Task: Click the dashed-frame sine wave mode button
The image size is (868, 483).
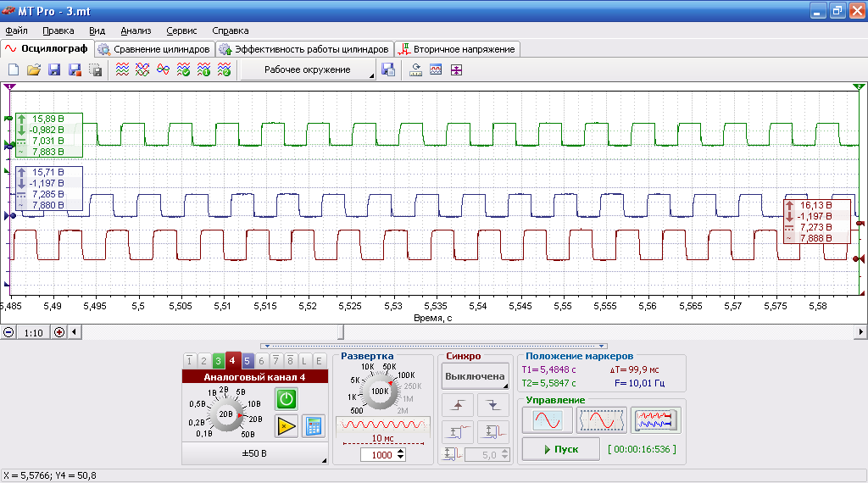Action: pyautogui.click(x=602, y=420)
